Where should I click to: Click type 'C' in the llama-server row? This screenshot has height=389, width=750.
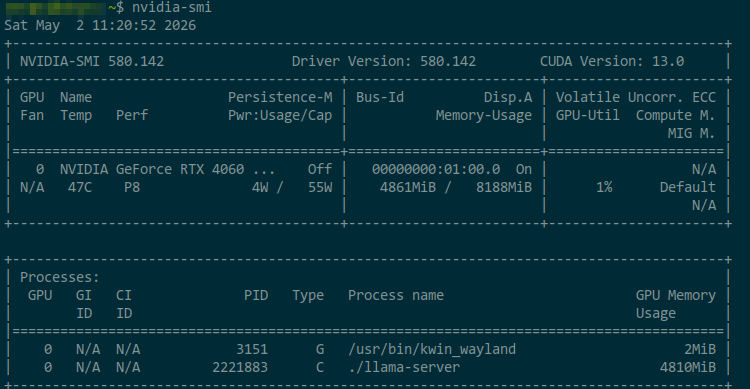pyautogui.click(x=320, y=367)
